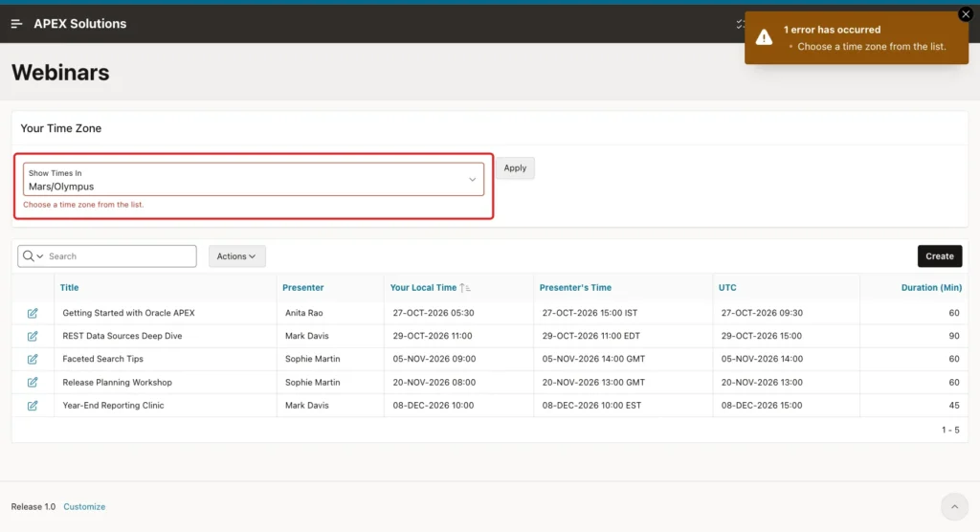Edit the REST Data Sources Deep Dive row
This screenshot has height=532, width=980.
click(x=33, y=337)
